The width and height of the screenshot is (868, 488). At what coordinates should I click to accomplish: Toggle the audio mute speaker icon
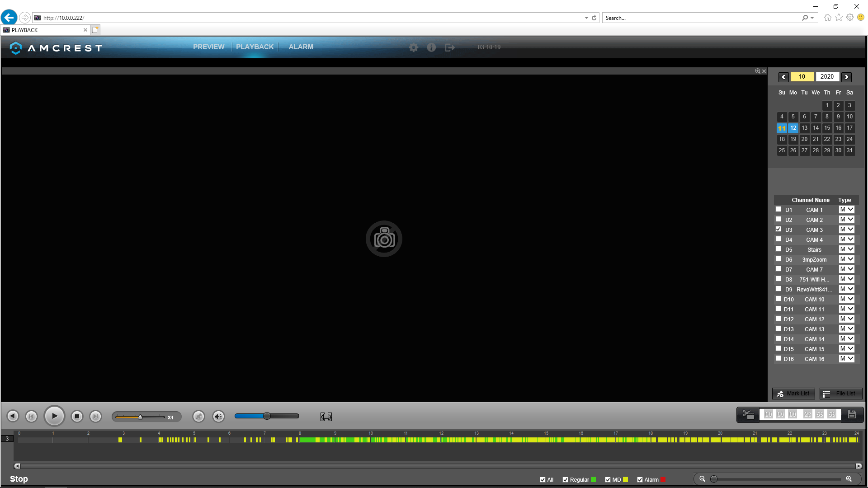click(218, 416)
